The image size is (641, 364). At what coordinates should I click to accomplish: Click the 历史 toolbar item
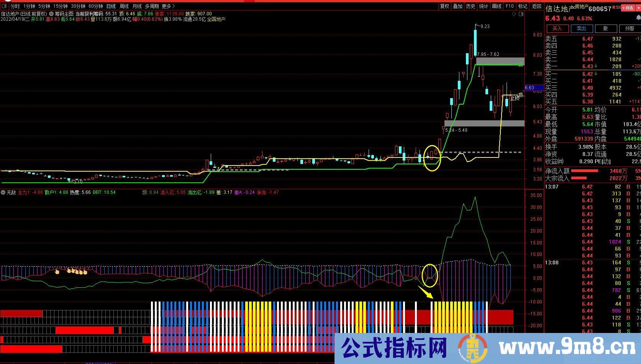click(471, 6)
